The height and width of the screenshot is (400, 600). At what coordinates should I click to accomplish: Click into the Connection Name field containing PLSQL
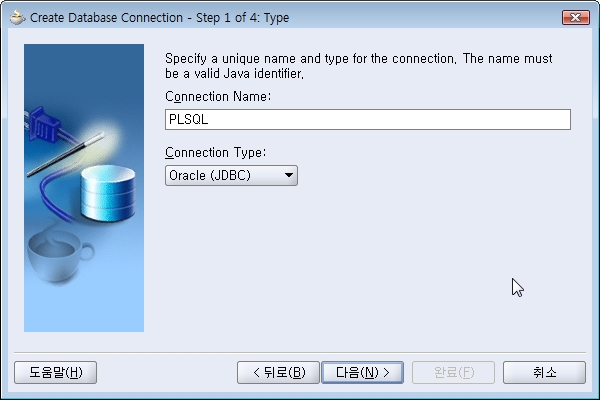[368, 119]
